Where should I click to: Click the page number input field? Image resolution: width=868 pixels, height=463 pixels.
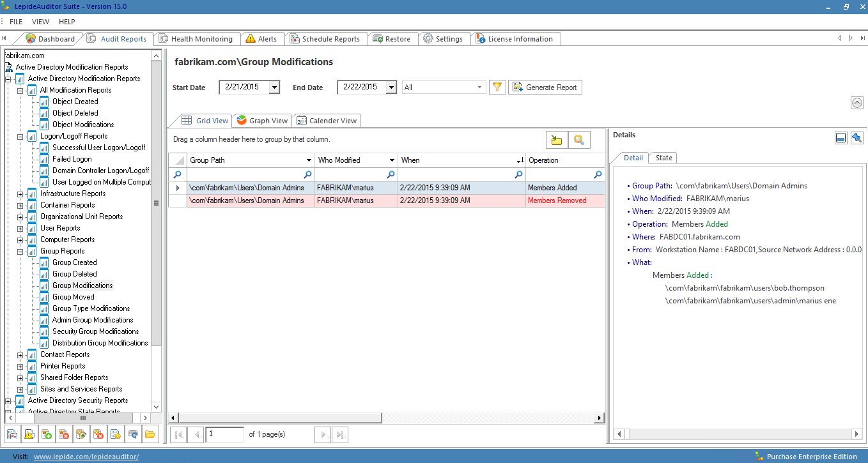pos(224,434)
